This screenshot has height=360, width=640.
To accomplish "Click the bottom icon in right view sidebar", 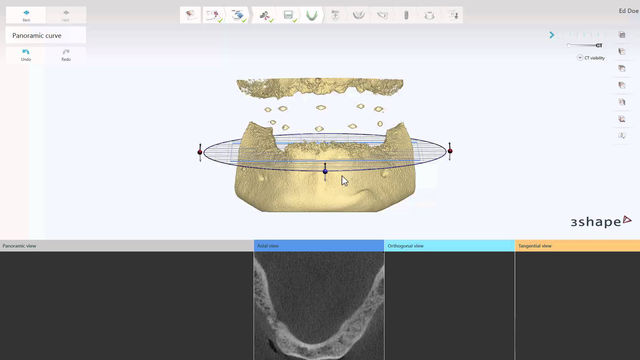I will 622,136.
